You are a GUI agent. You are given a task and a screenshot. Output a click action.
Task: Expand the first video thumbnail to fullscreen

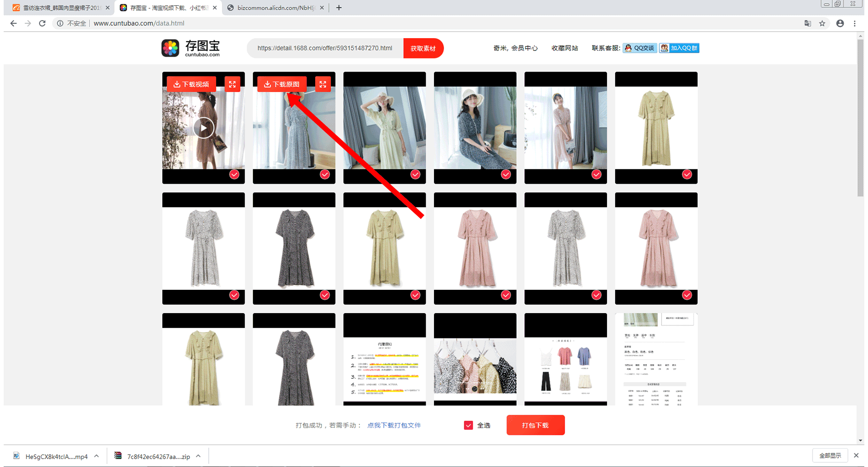(232, 84)
